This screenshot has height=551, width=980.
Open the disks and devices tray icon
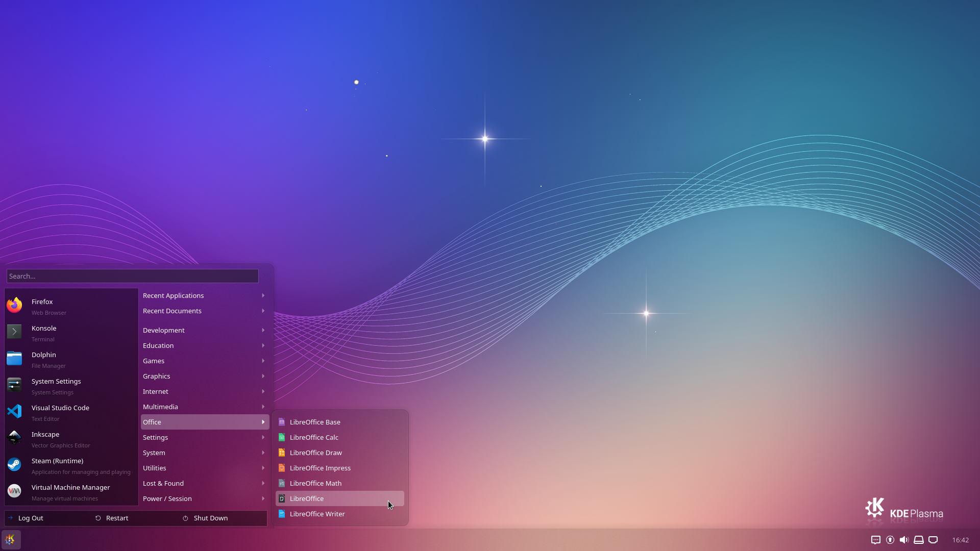click(919, 540)
